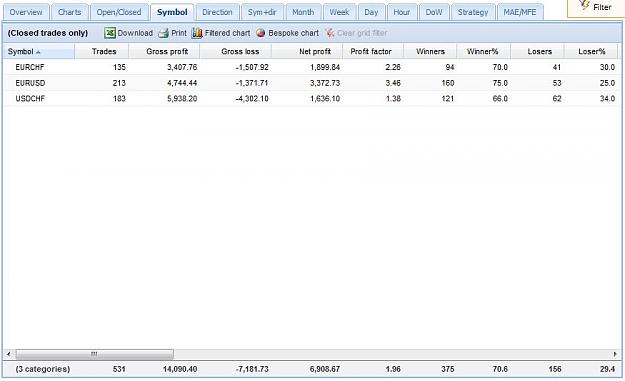The image size is (625, 381).
Task: Click the Filter button text
Action: [x=602, y=7]
